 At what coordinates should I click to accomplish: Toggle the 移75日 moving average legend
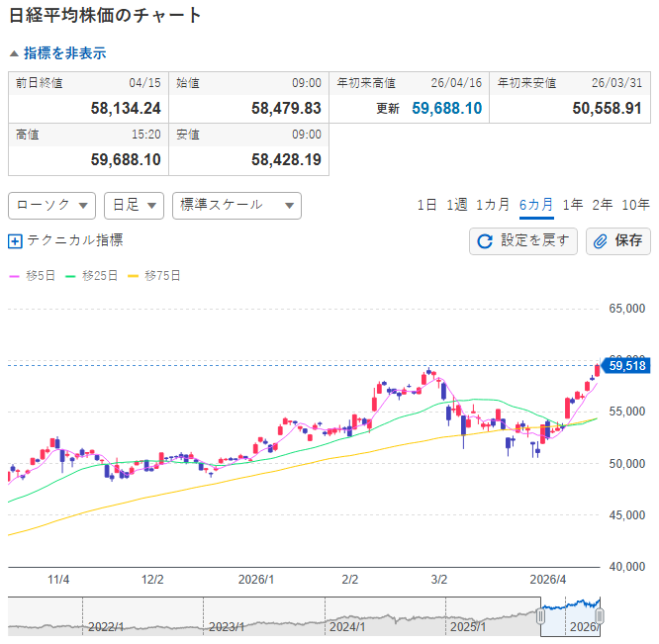153,276
